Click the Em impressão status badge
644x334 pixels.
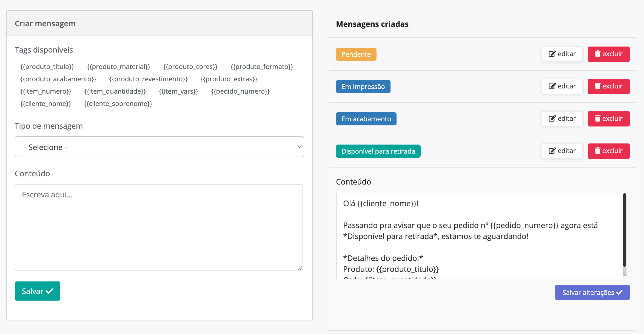(x=363, y=87)
